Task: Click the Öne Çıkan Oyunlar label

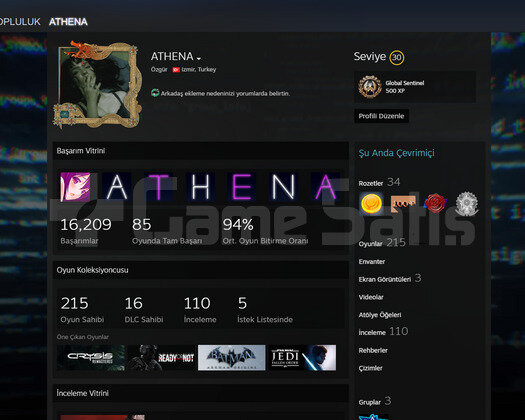Action: pyautogui.click(x=83, y=337)
